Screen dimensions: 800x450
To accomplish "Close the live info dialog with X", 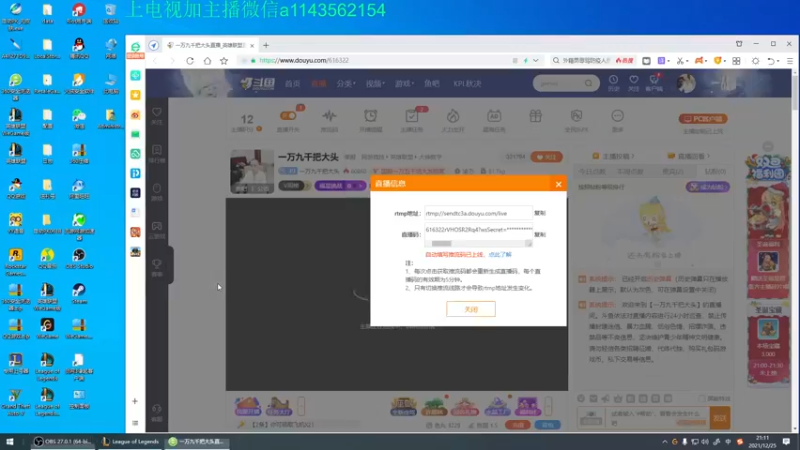I will (x=558, y=184).
